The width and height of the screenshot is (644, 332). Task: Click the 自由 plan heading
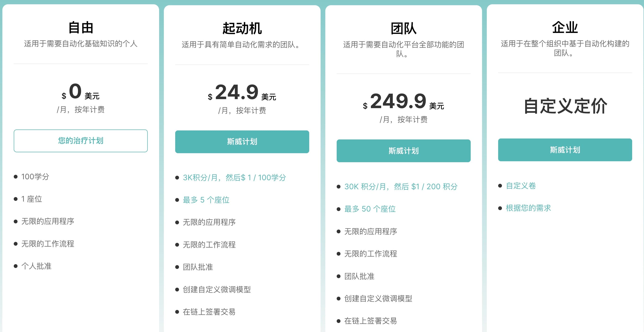click(x=80, y=28)
